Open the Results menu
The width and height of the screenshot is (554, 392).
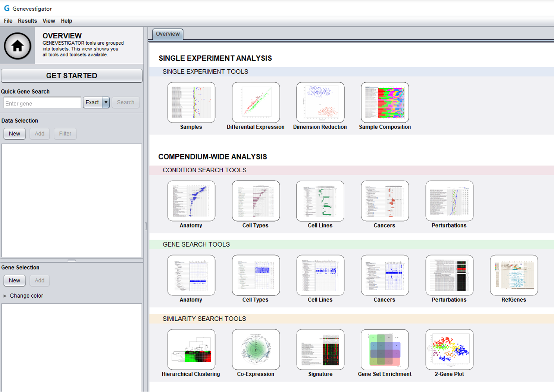coord(27,21)
